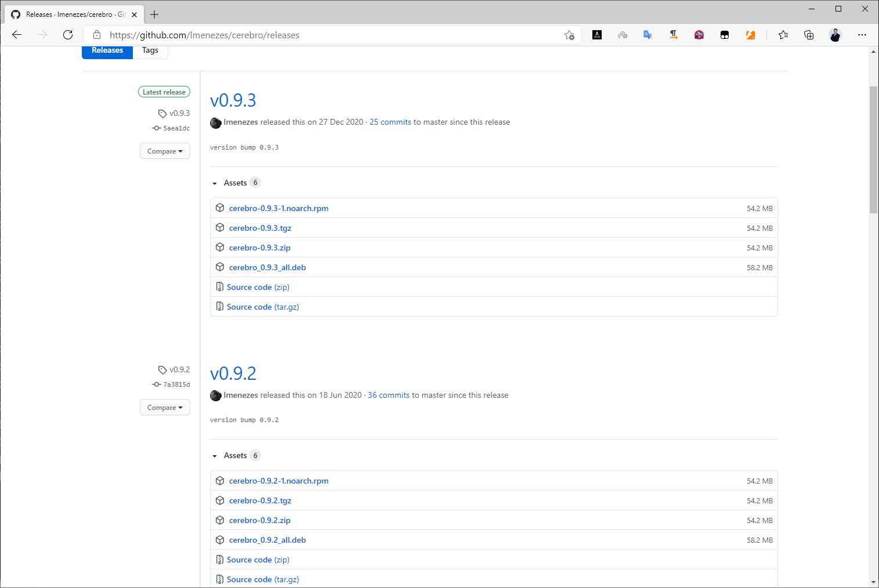Click the orange extension icon in toolbar
Image resolution: width=879 pixels, height=588 pixels.
click(x=750, y=35)
